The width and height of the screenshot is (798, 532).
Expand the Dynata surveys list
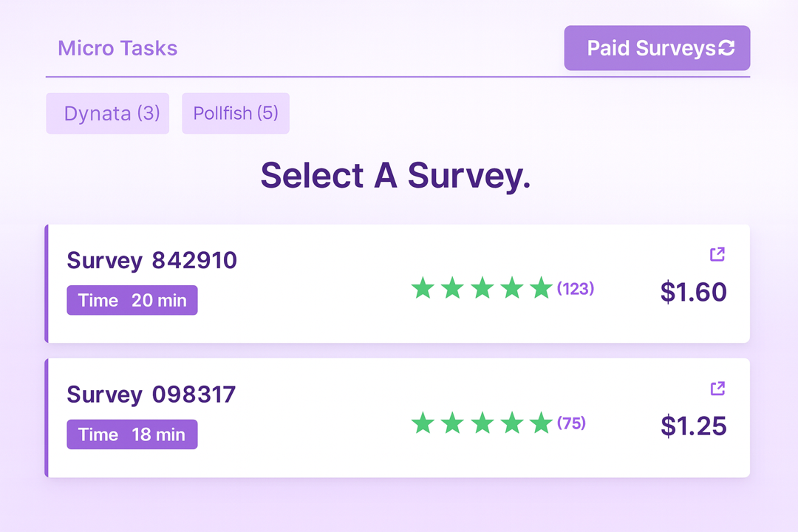coord(107,113)
